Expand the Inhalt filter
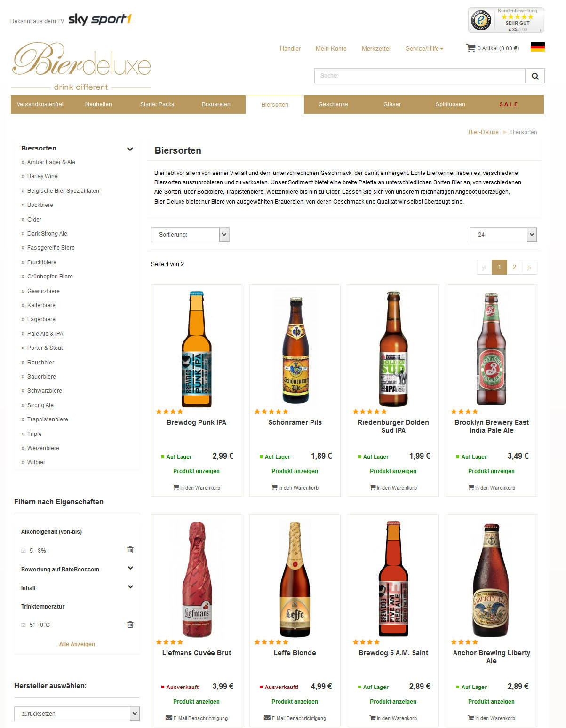The width and height of the screenshot is (566, 728). tap(130, 587)
